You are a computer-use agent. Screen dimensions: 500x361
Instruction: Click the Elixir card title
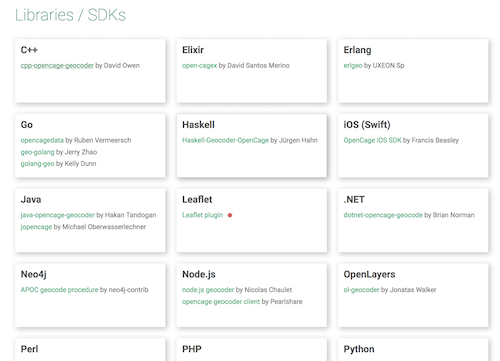193,50
